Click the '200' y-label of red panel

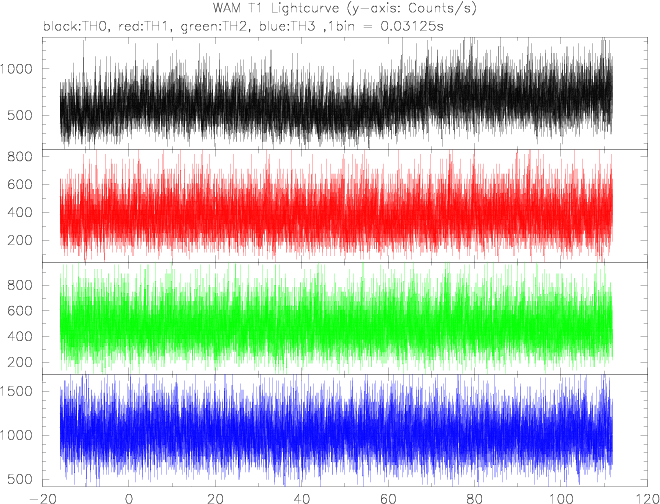pos(21,241)
